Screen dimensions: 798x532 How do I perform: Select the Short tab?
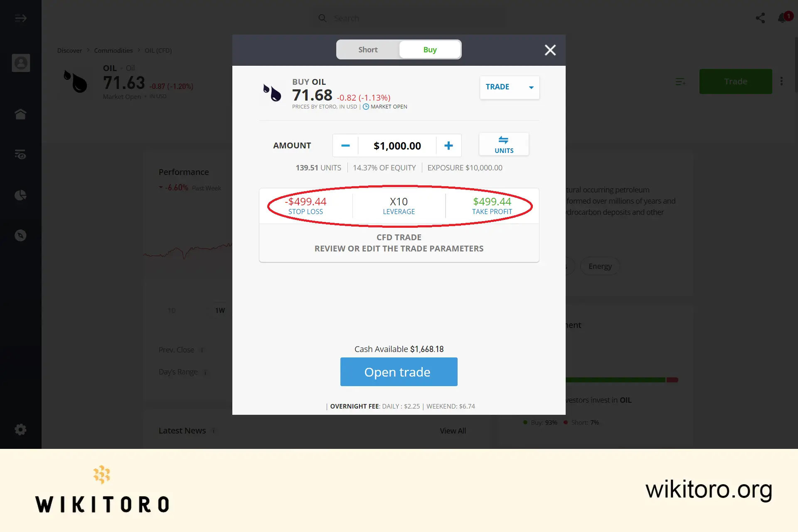[x=367, y=49]
